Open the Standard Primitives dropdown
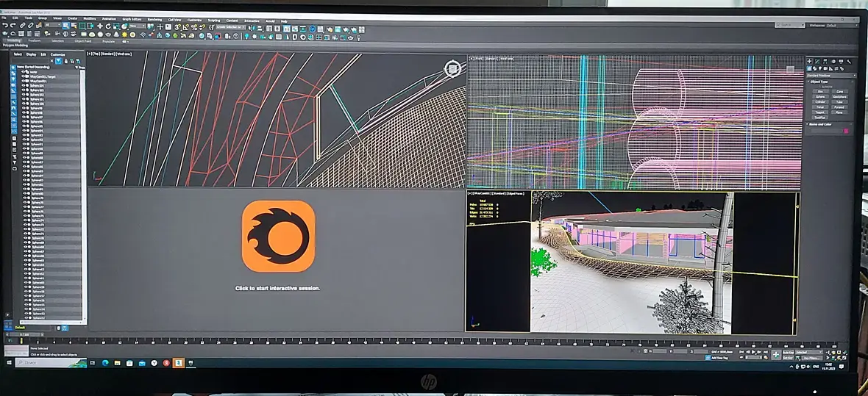This screenshot has width=868, height=396. tap(831, 75)
